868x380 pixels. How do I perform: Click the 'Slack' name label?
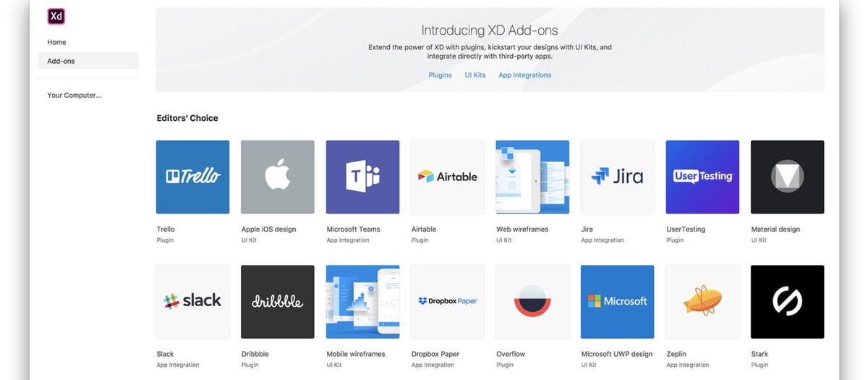[x=165, y=355]
